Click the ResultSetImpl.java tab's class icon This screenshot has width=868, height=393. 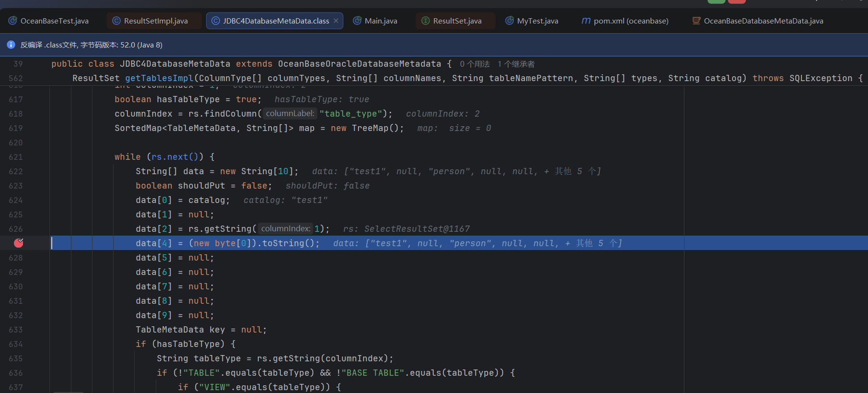point(116,21)
